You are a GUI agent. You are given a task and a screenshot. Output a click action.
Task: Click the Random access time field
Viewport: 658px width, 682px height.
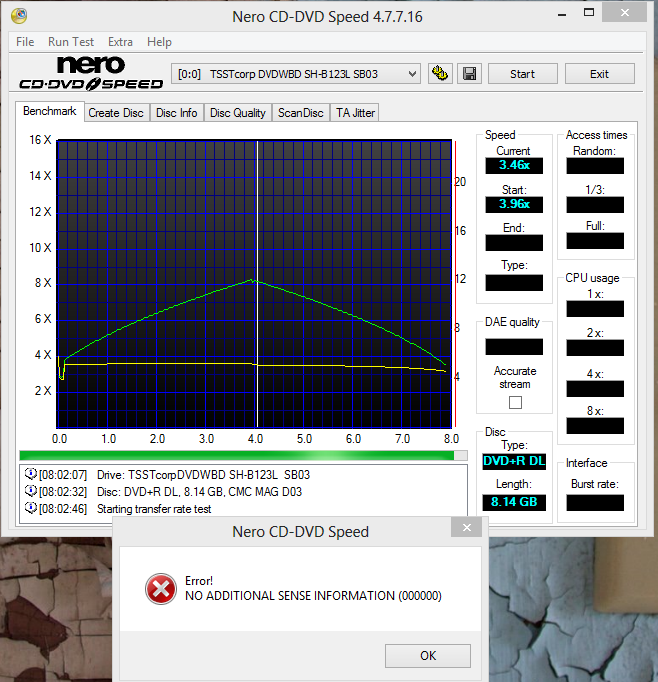[595, 166]
